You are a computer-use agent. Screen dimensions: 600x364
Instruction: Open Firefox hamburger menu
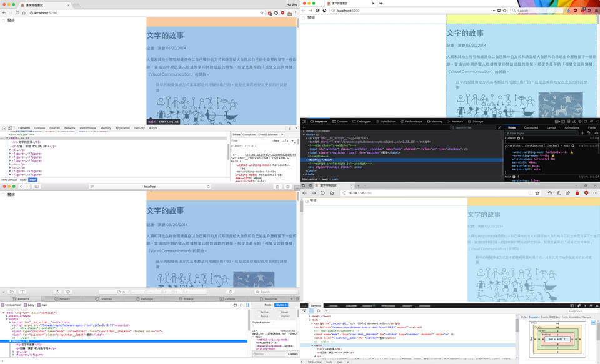(x=596, y=11)
